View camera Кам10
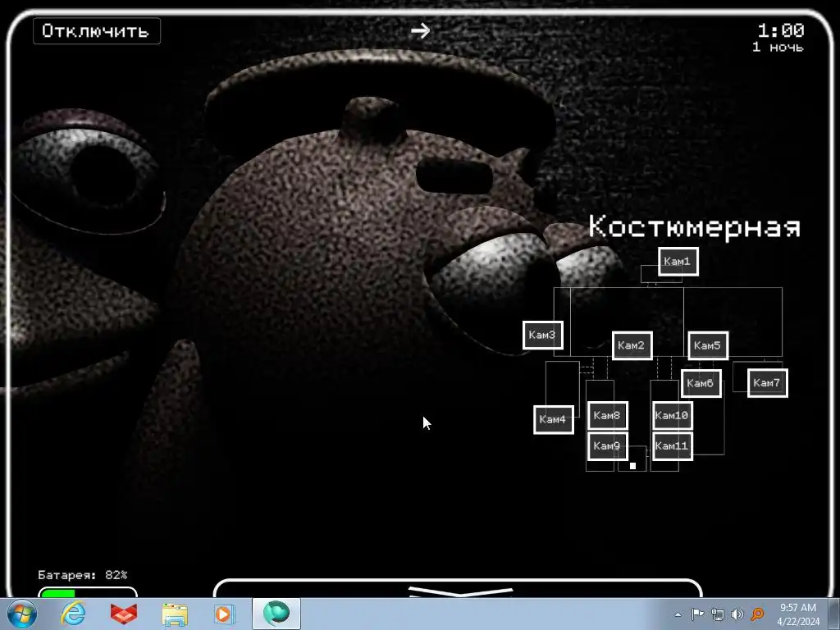The image size is (840, 630). (x=673, y=415)
